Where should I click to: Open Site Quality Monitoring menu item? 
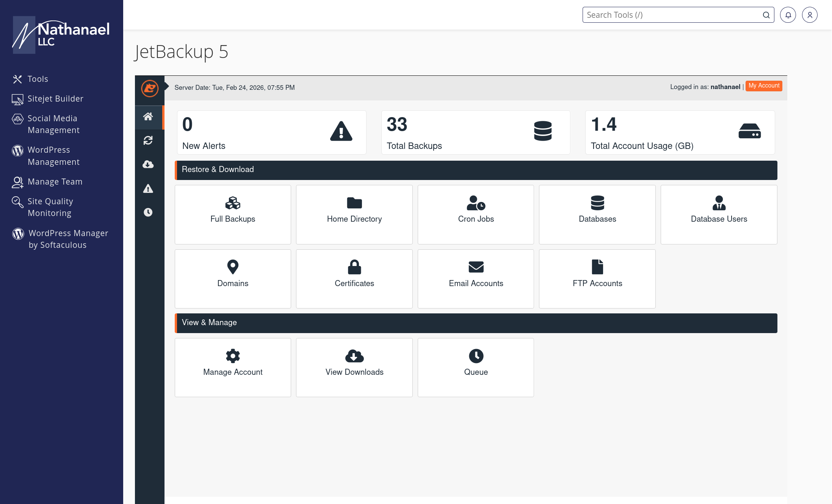tap(42, 207)
